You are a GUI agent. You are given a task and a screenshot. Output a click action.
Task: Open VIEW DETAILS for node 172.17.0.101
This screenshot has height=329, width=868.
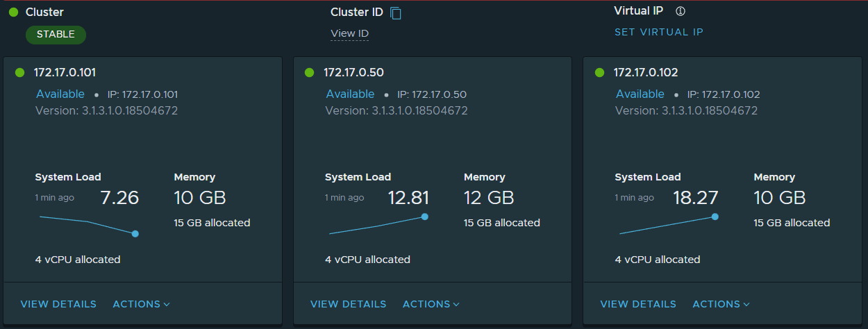tap(58, 304)
